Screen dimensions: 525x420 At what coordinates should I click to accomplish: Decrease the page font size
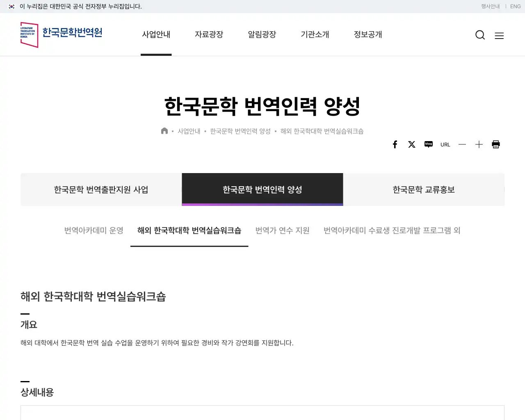coord(462,144)
